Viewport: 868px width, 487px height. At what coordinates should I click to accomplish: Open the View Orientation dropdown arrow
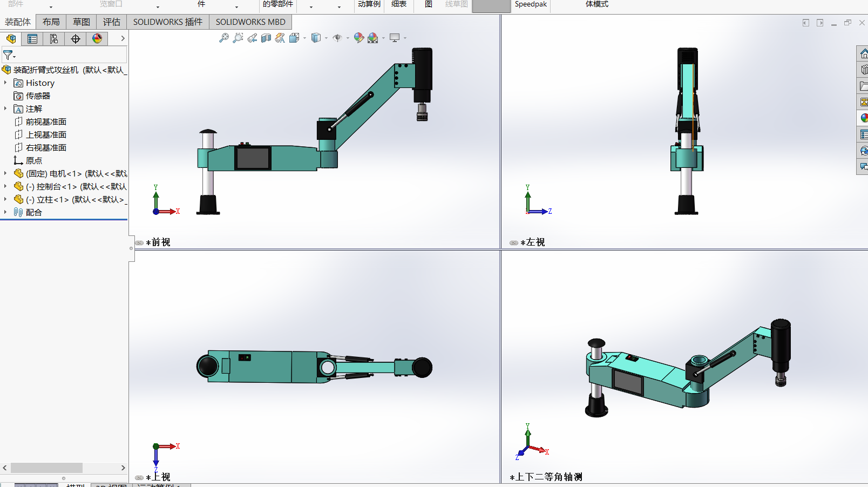click(304, 38)
